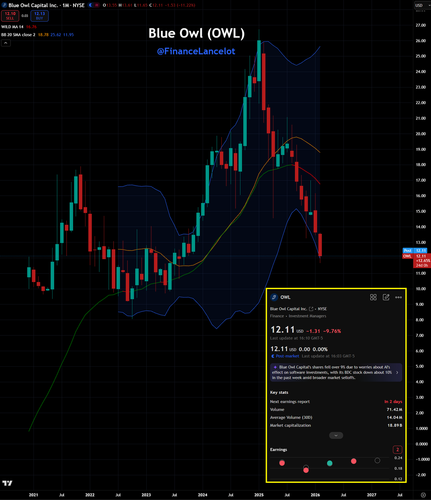Open the Blue Owl Capital Inc. symbol search

(x=34, y=5)
